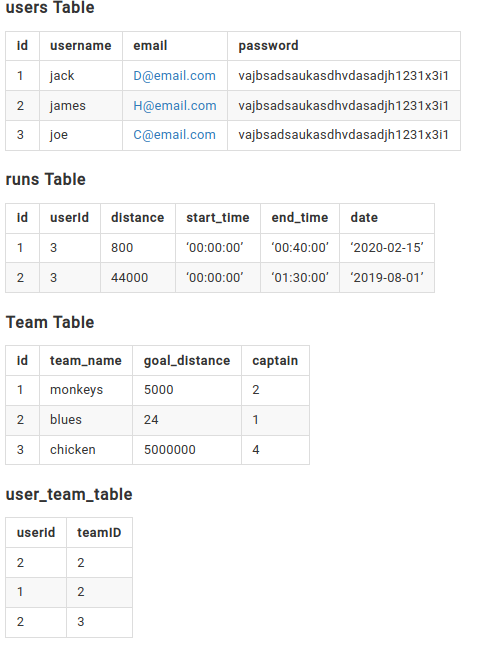Screen dimensions: 479x649
Task: Click the 'start_time' column header
Action: tap(218, 218)
